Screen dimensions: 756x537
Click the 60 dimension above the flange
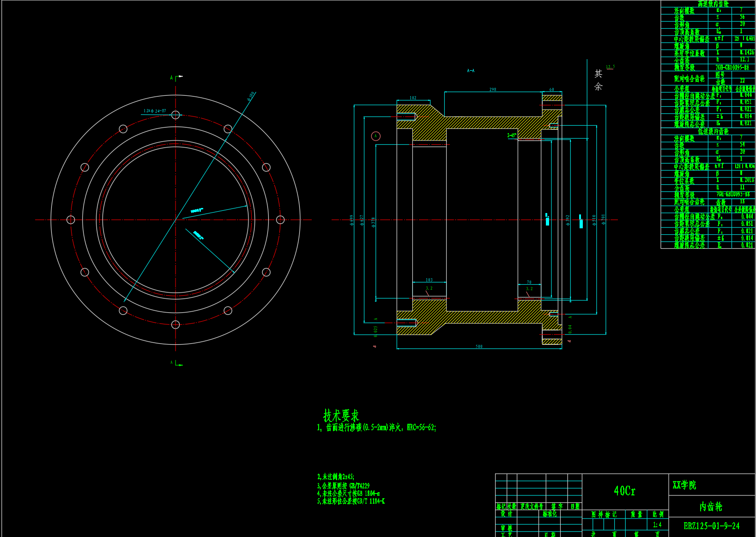click(x=551, y=90)
